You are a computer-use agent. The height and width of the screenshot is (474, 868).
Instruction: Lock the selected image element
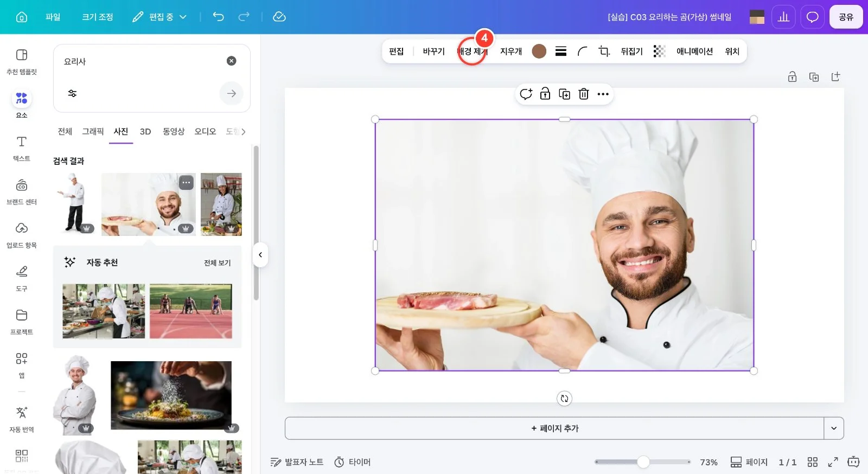[545, 94]
